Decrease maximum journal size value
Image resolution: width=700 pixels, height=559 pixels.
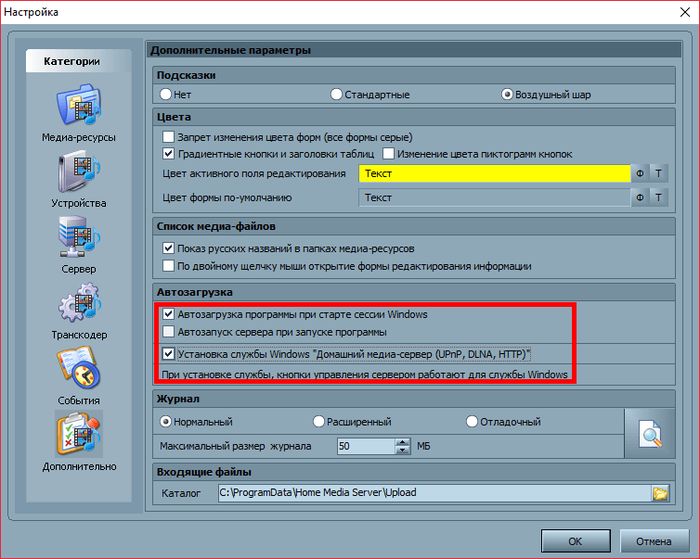coord(403,450)
